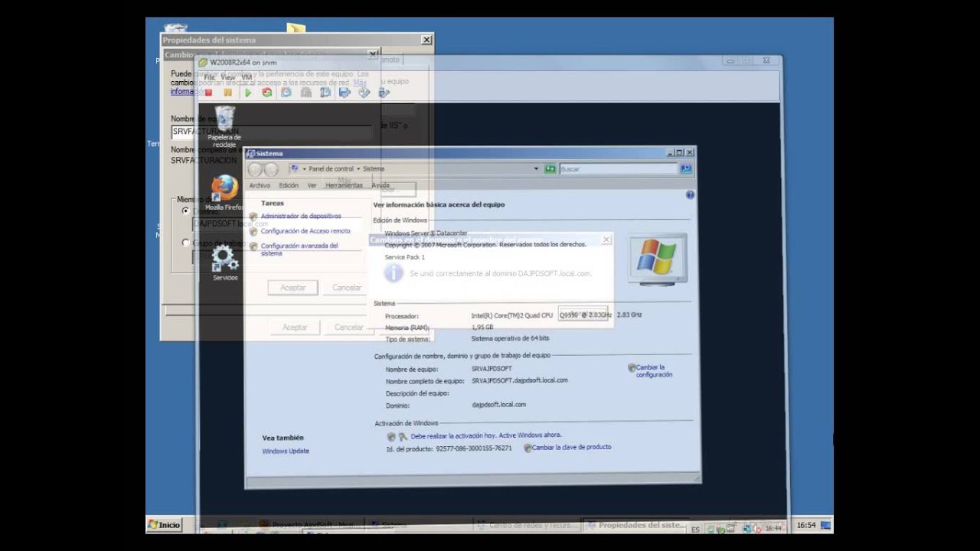The height and width of the screenshot is (551, 980).
Task: Select the Dominio radio button
Action: coord(185,210)
